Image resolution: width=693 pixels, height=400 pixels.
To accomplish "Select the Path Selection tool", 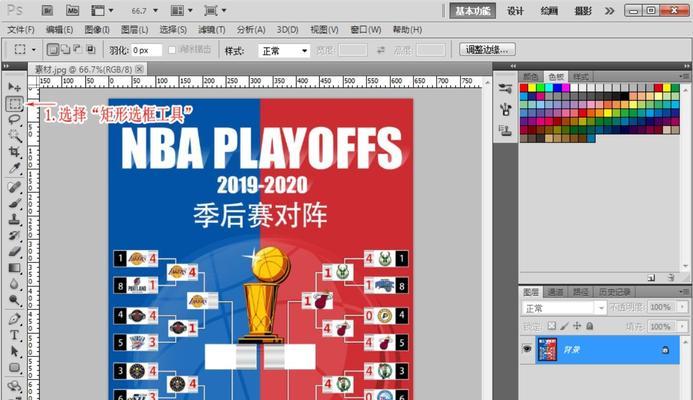I will (x=14, y=351).
